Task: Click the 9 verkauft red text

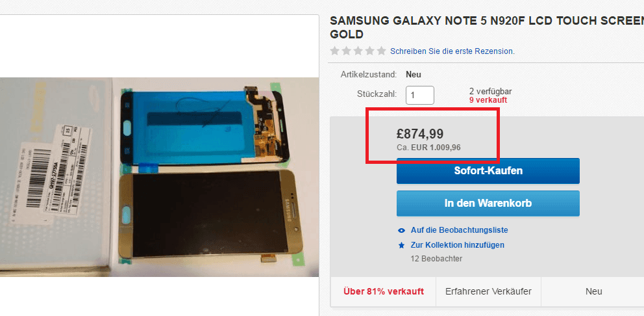Action: (488, 100)
